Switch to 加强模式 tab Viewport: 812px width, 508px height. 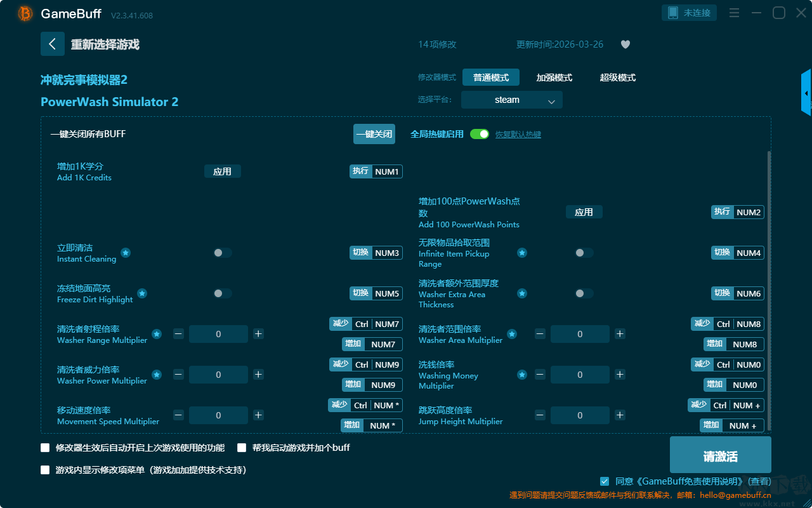pos(554,77)
